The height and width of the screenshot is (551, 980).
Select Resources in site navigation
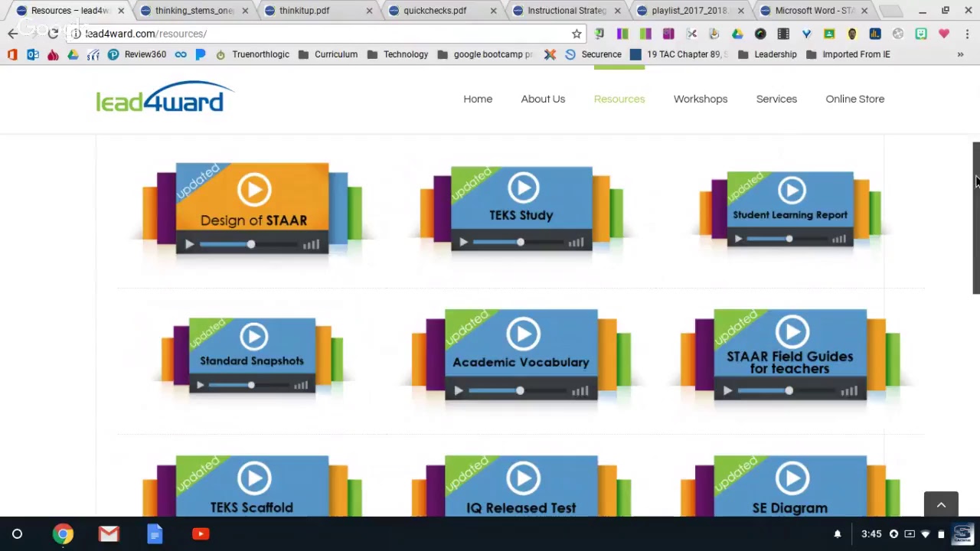[619, 99]
